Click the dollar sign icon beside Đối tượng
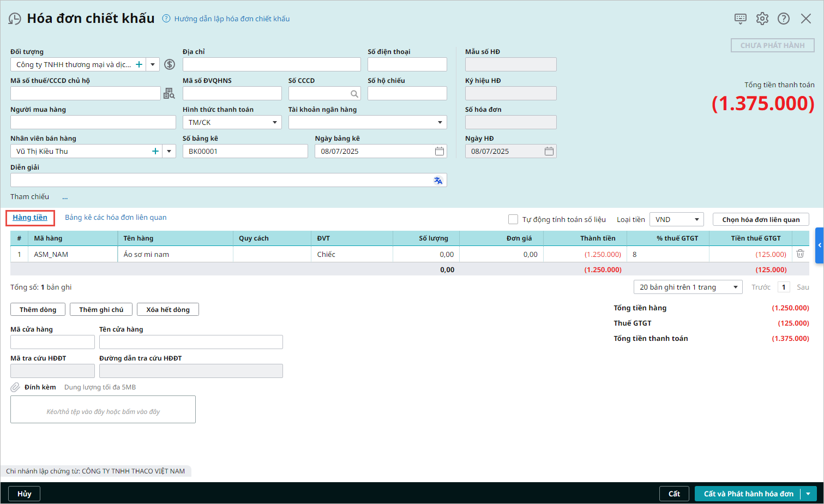Screen dimensions: 824x504 pyautogui.click(x=170, y=64)
